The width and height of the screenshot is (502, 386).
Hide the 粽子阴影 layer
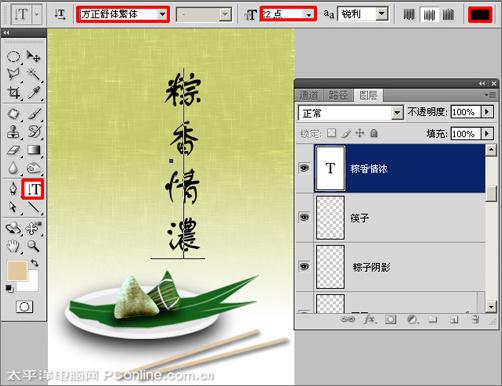[x=304, y=267]
